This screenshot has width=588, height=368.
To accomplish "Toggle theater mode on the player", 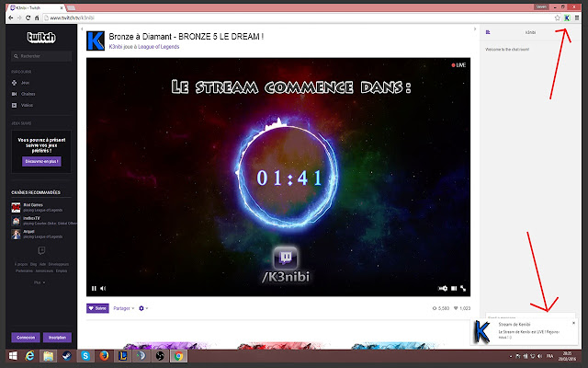I will (x=454, y=288).
